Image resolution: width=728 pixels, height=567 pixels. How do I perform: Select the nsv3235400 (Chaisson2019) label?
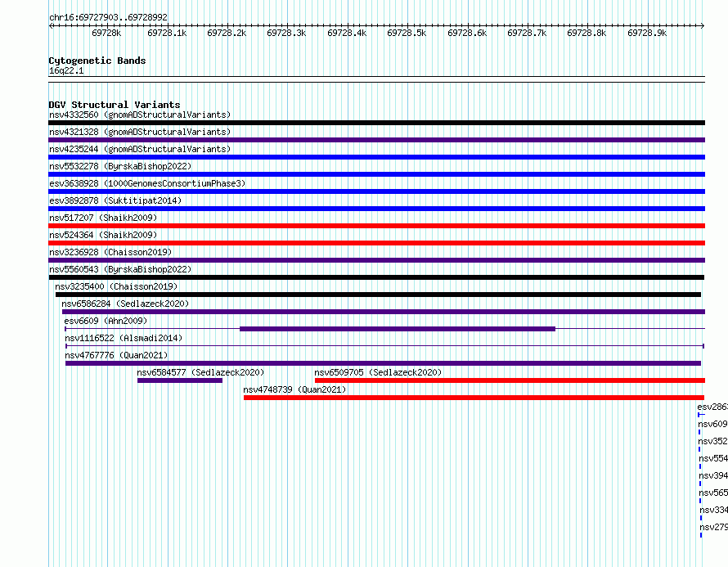coord(116,286)
